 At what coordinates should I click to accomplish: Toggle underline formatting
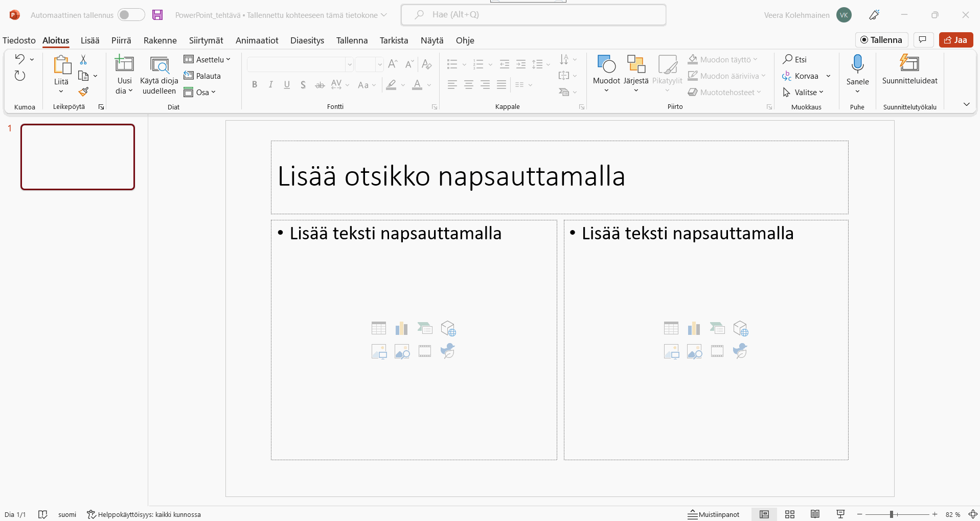click(x=287, y=85)
